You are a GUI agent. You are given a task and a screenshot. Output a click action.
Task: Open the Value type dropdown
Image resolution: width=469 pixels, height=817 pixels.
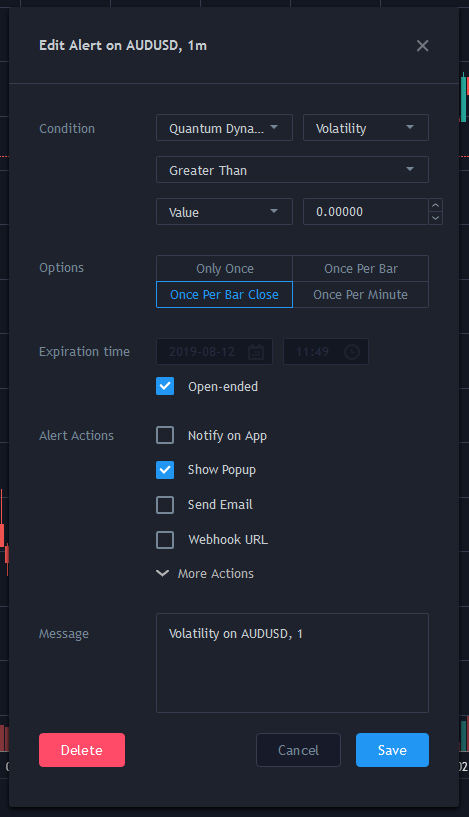224,212
